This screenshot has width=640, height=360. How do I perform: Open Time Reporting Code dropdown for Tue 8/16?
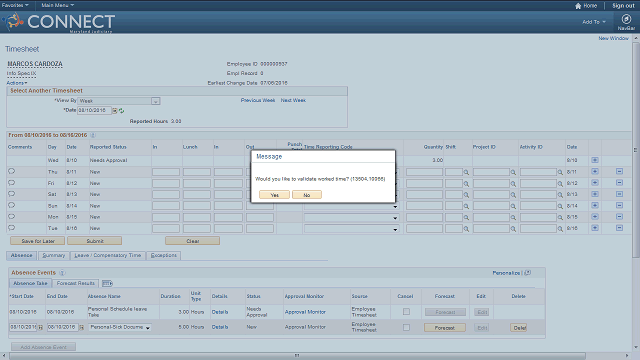pyautogui.click(x=395, y=229)
